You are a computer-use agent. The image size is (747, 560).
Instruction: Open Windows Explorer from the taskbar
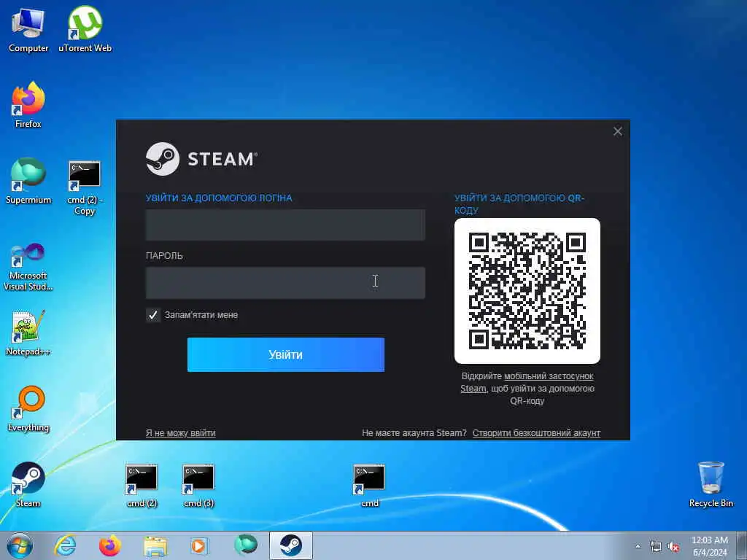point(155,545)
